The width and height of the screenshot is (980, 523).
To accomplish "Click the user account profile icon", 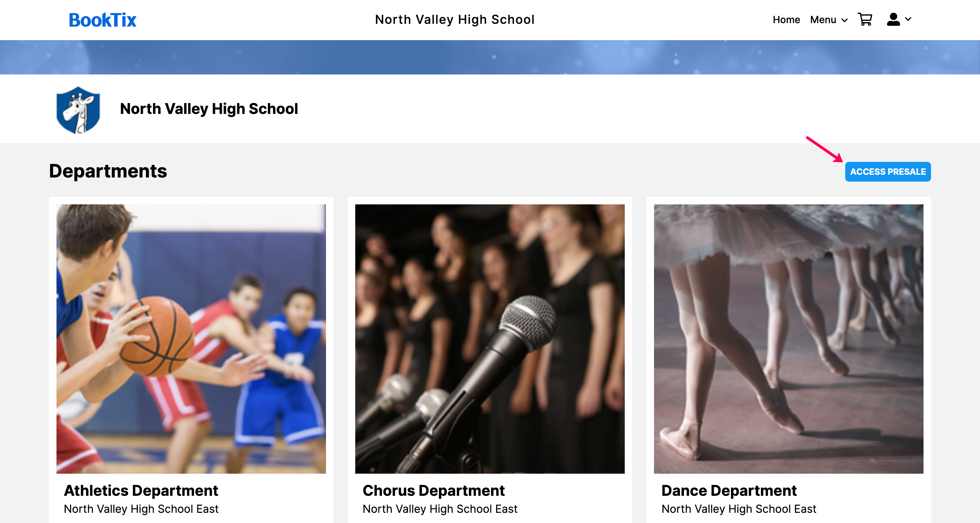I will click(x=893, y=19).
